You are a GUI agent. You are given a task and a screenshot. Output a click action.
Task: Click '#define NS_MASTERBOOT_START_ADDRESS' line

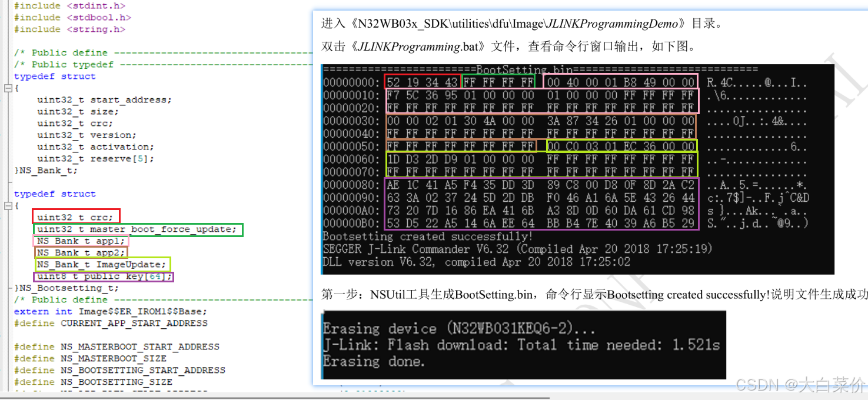tap(117, 347)
